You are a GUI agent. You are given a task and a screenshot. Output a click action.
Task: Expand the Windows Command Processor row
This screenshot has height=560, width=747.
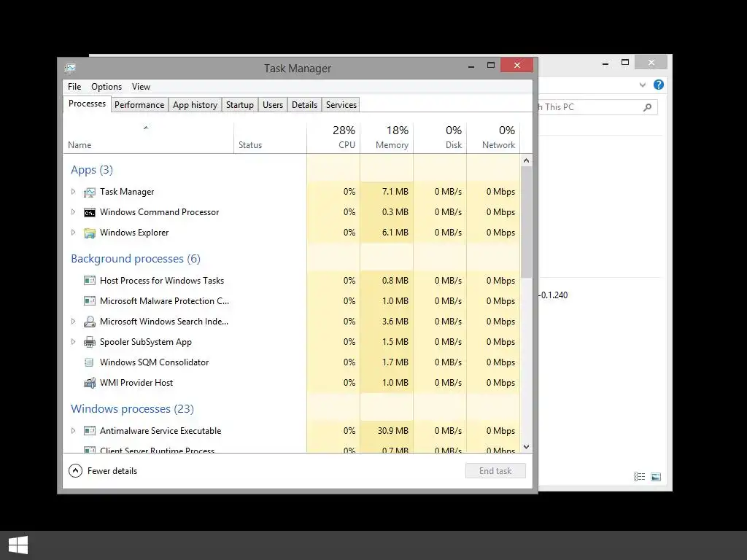(x=73, y=212)
